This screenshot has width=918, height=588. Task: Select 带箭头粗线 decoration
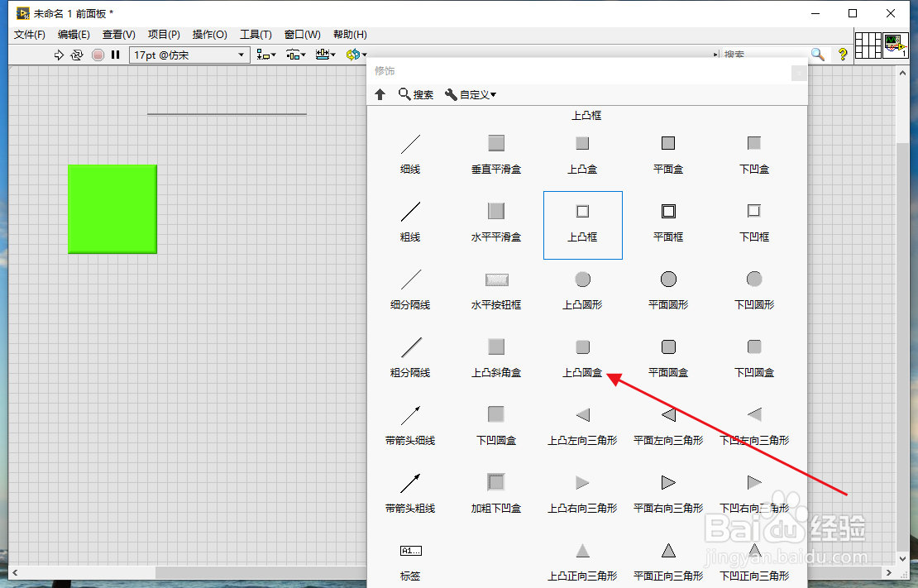[x=410, y=495]
